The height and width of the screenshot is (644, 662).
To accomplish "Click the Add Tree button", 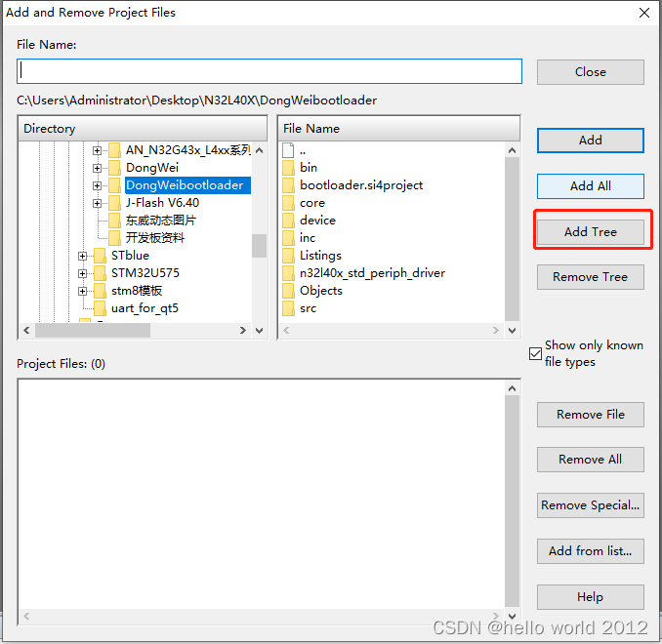I will pyautogui.click(x=590, y=231).
